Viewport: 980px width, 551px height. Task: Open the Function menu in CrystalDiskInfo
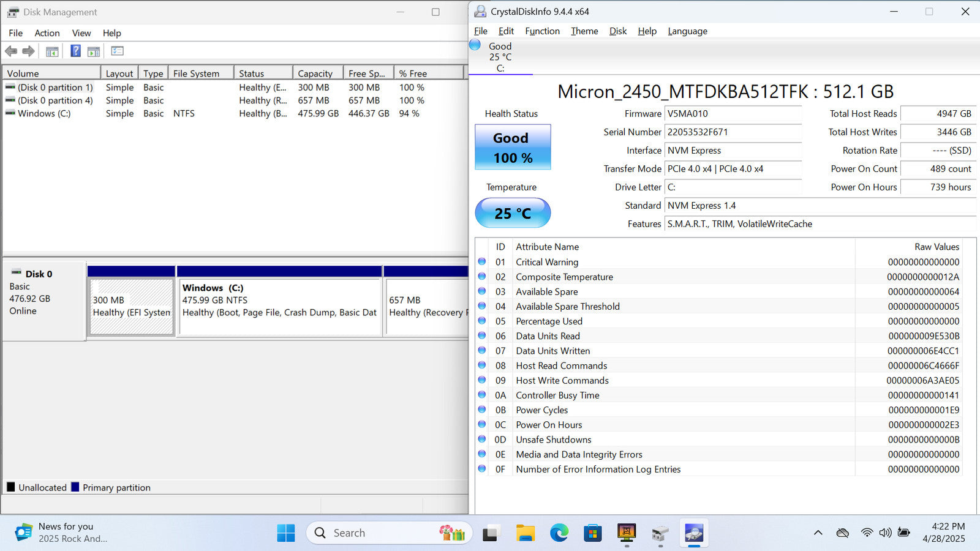[542, 31]
